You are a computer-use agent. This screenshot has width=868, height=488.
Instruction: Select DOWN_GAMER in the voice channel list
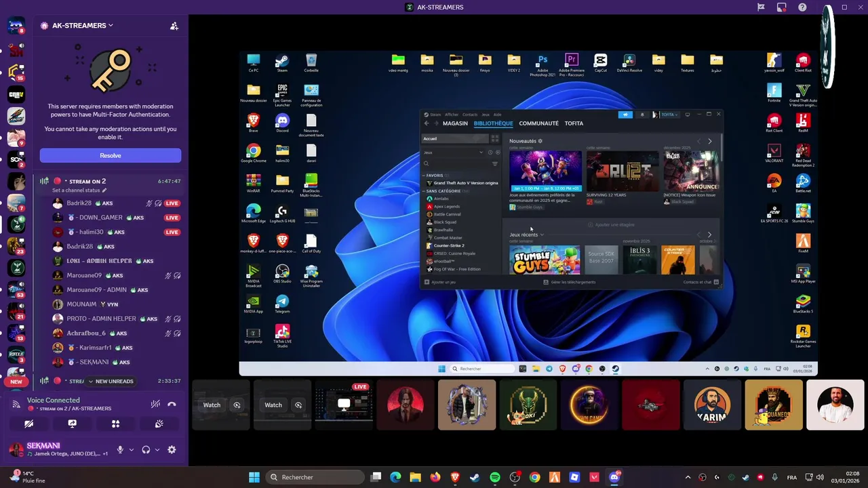coord(115,218)
